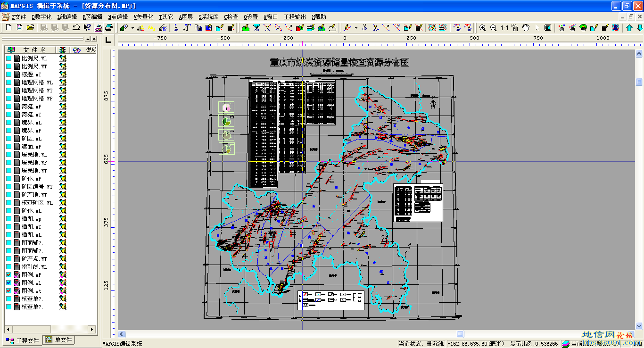Close the file panel with the X button
The height and width of the screenshot is (348, 644).
click(x=94, y=39)
